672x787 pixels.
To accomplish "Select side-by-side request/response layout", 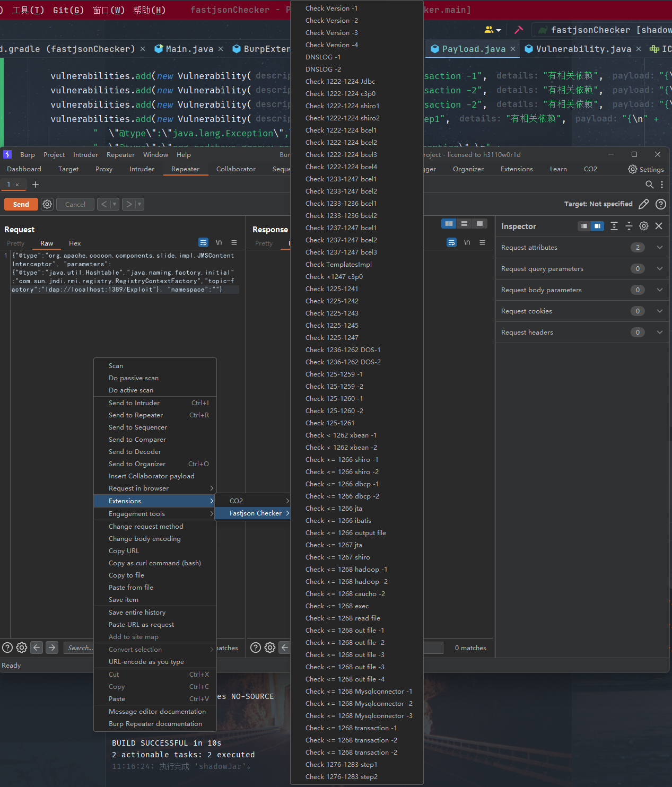I will pos(449,224).
